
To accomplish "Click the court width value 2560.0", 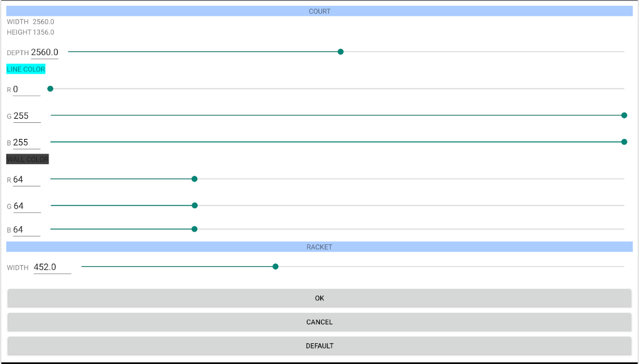I will coord(43,21).
